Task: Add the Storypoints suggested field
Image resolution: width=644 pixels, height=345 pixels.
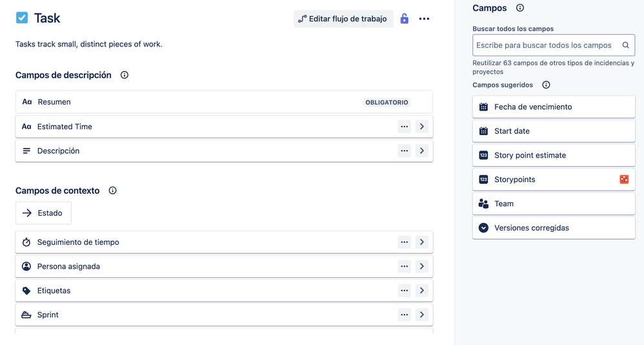Action: click(554, 180)
